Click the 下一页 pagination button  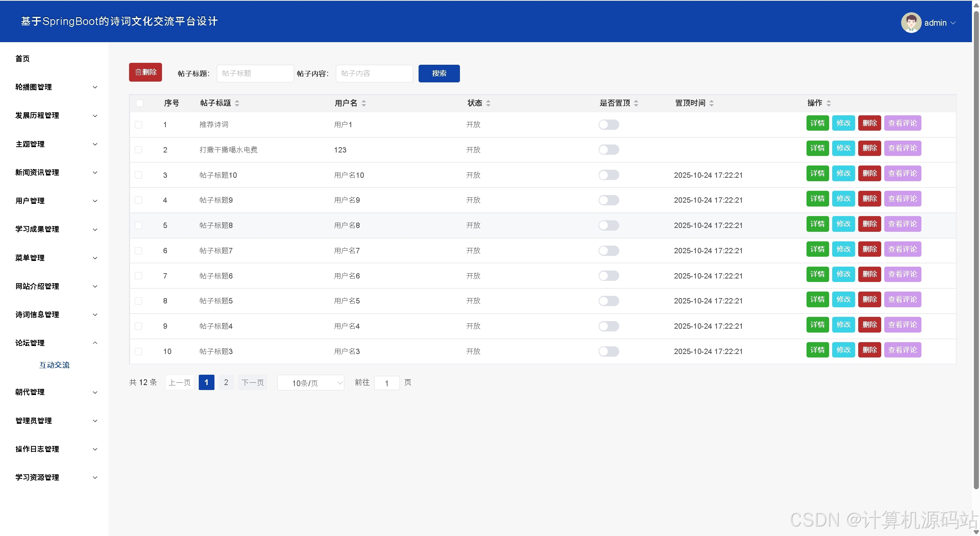click(253, 382)
